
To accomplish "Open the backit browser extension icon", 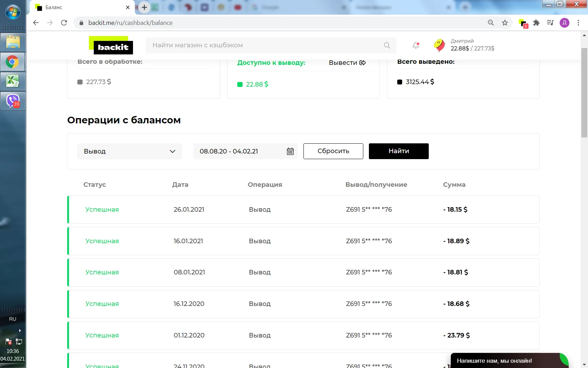I will pyautogui.click(x=523, y=23).
